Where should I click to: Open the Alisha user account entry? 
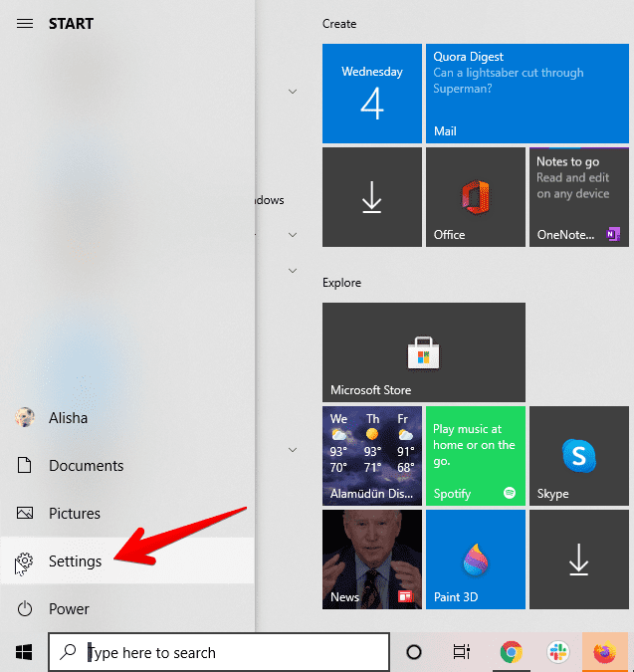coord(127,418)
